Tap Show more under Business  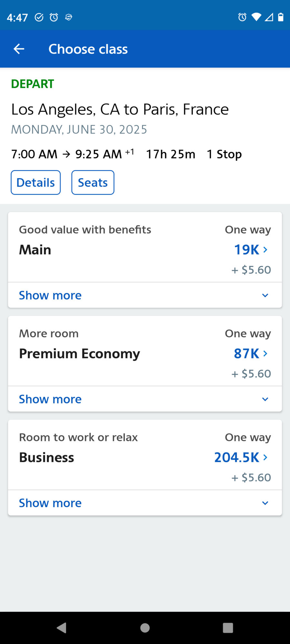(x=50, y=503)
